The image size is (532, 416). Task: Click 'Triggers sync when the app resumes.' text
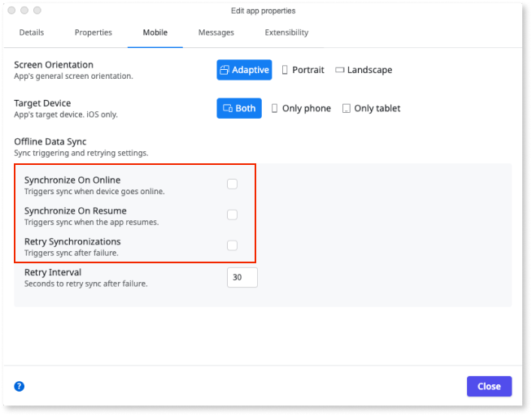92,223
